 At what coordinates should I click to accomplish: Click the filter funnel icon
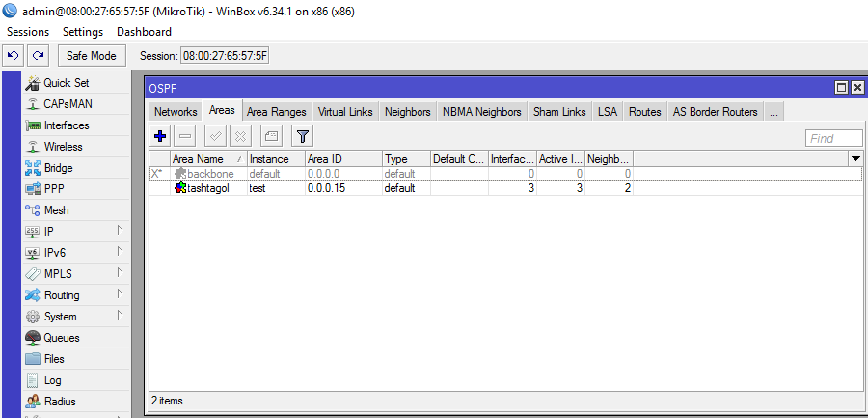(x=302, y=136)
